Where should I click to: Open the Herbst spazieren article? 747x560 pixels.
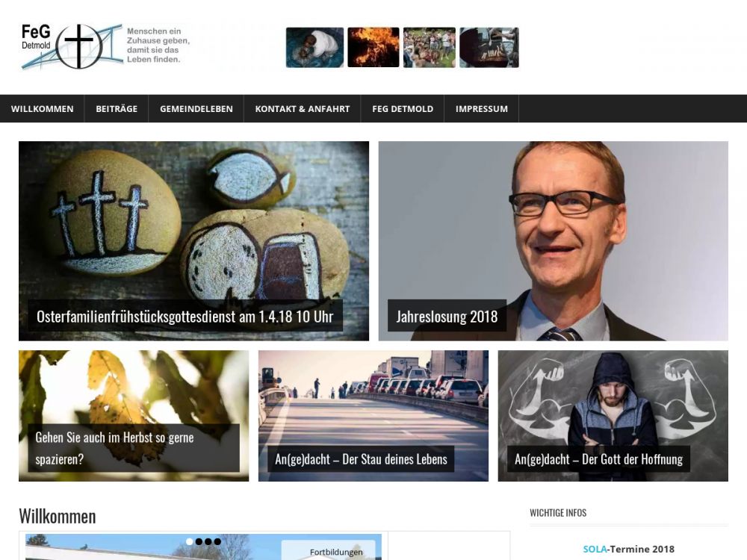[x=115, y=448]
